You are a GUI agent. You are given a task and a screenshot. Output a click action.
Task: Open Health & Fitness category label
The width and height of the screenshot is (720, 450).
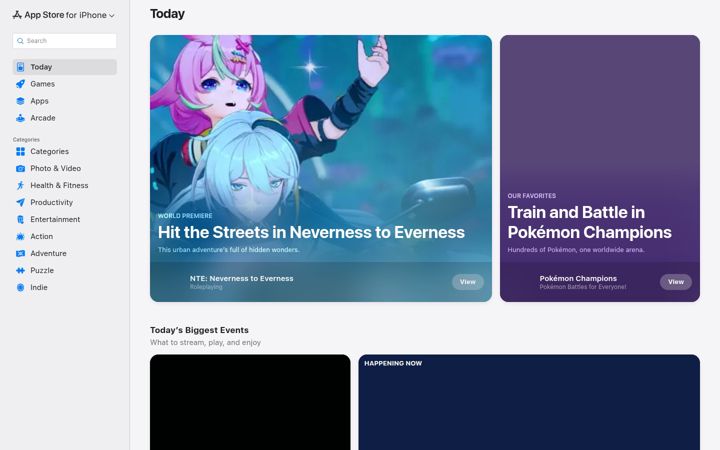point(59,186)
